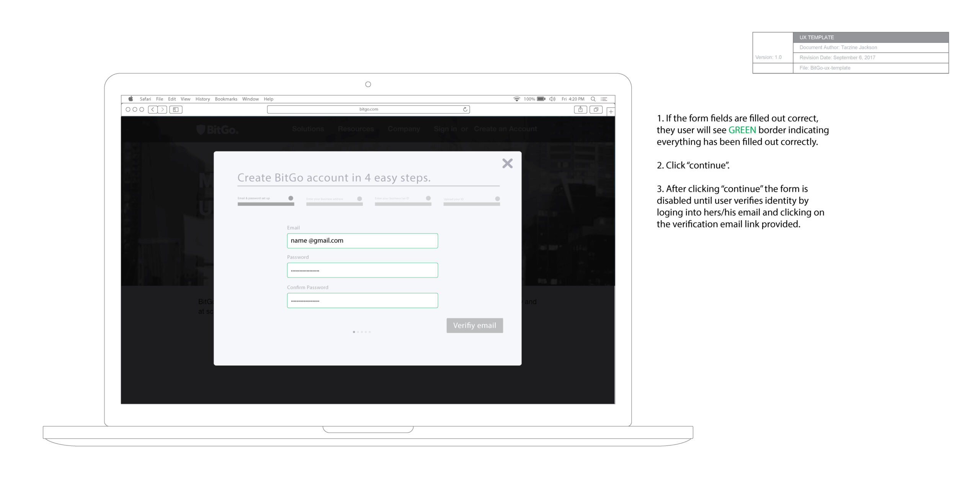
Task: Click the Password input field
Action: point(362,270)
